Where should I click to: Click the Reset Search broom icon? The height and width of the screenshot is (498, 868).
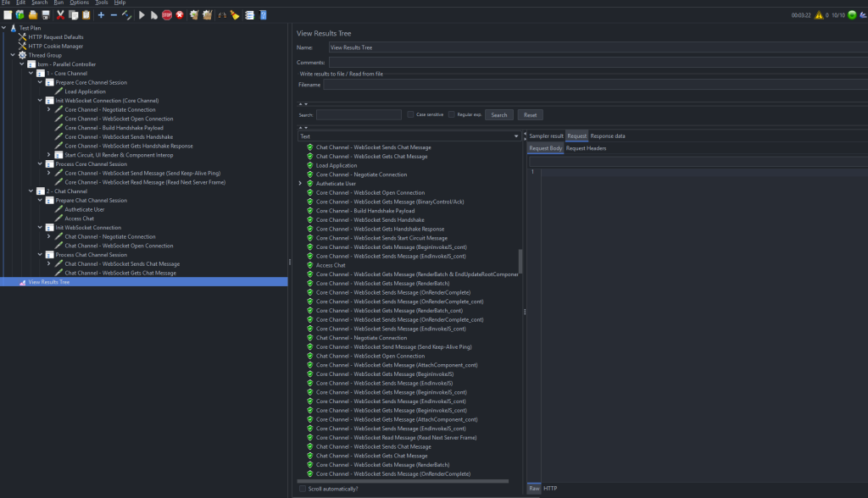[x=235, y=15]
